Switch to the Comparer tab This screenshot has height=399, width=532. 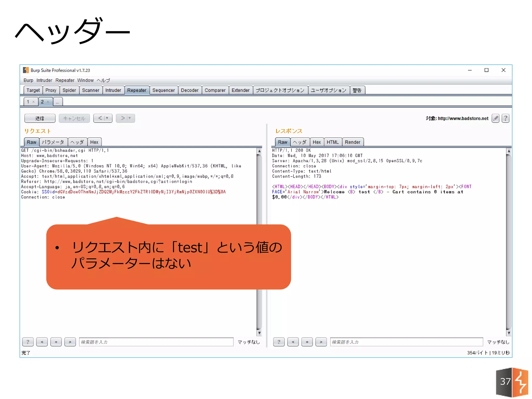(215, 90)
